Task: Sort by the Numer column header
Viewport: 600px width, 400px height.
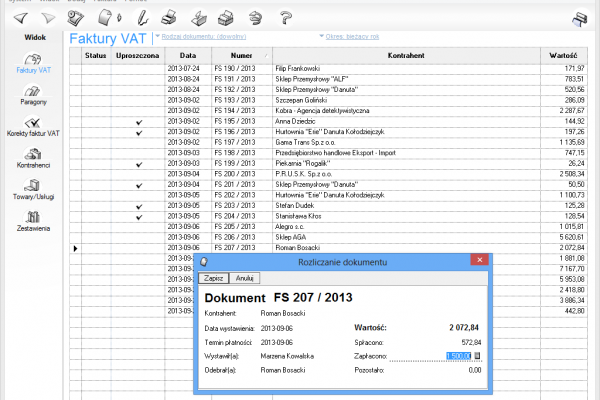Action: pyautogui.click(x=240, y=55)
